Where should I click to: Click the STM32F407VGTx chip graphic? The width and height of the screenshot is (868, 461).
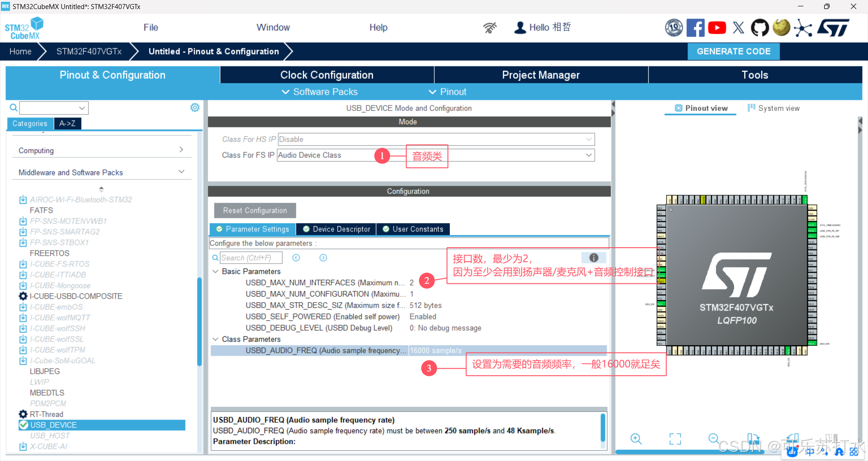pyautogui.click(x=736, y=275)
